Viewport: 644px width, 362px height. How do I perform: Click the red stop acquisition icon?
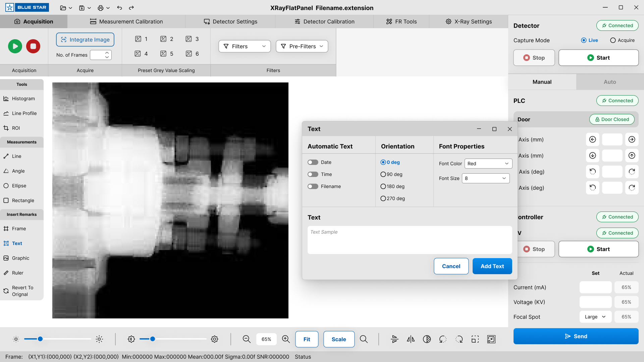tap(33, 46)
